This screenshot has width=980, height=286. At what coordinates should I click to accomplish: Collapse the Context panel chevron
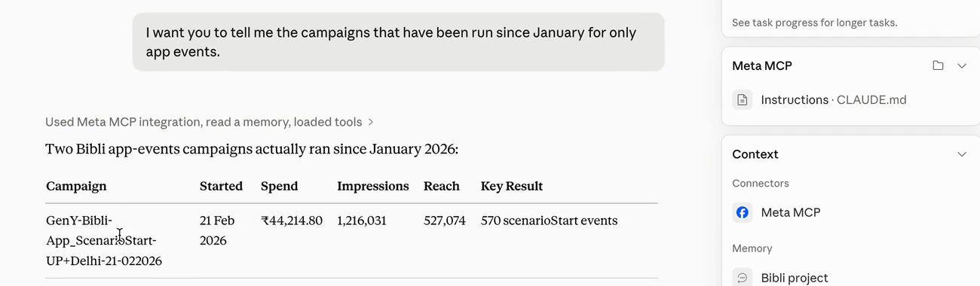pyautogui.click(x=962, y=154)
